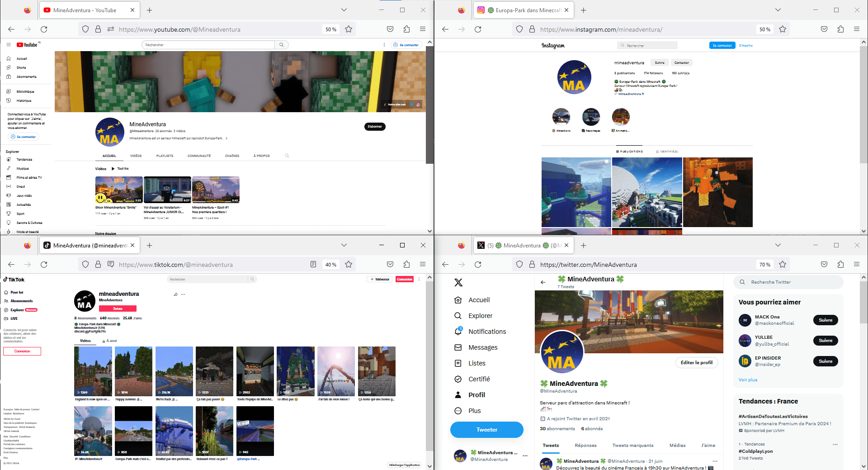Open YouTube channel PLAYLISTS tab
The image size is (868, 470).
[x=165, y=156]
